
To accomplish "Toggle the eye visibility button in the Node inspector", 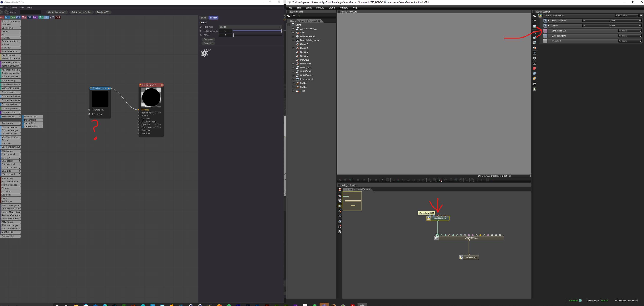I will click(x=641, y=16).
